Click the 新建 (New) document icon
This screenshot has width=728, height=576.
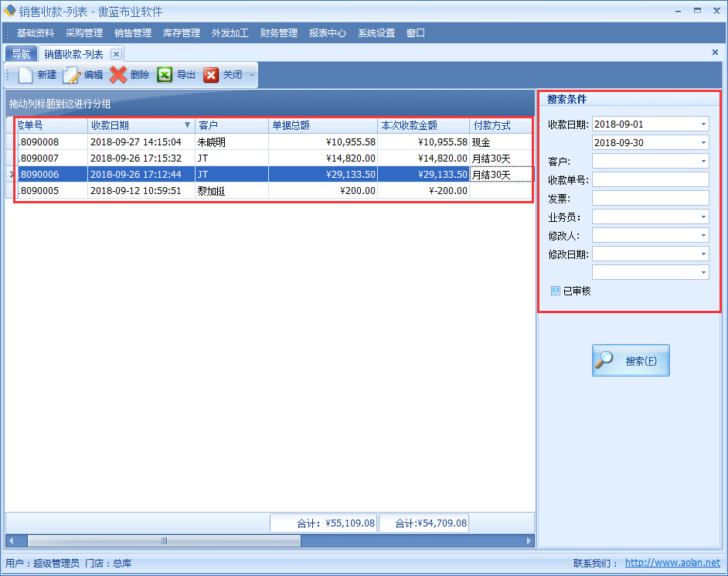point(26,75)
